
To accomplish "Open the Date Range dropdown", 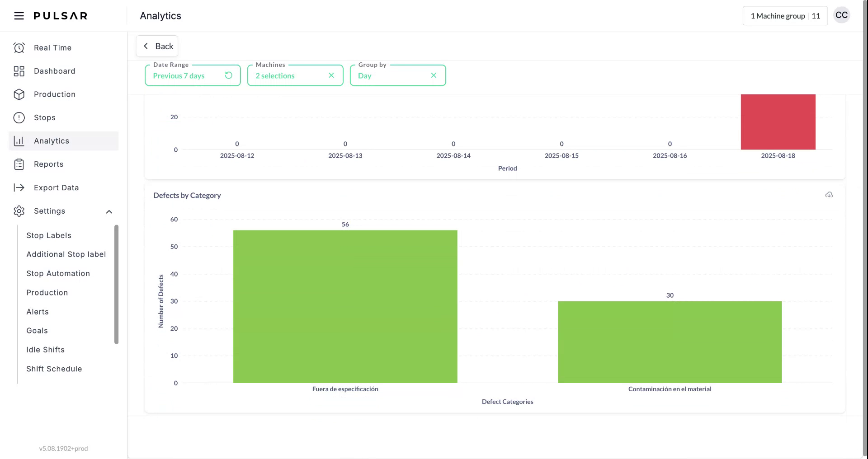I will click(185, 76).
